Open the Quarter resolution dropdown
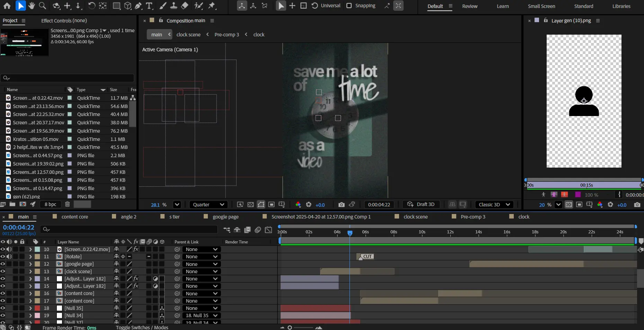 pos(209,205)
